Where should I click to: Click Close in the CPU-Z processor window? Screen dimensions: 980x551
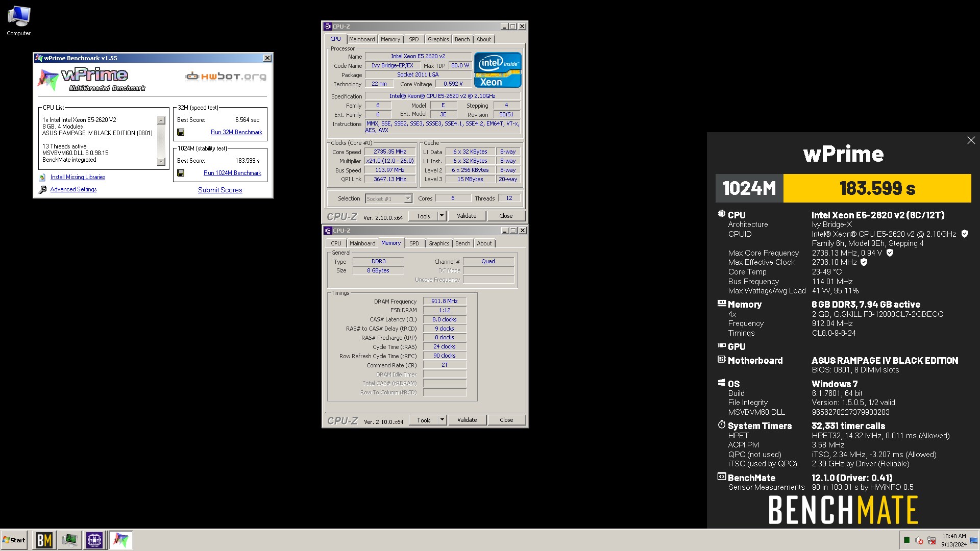[506, 216]
